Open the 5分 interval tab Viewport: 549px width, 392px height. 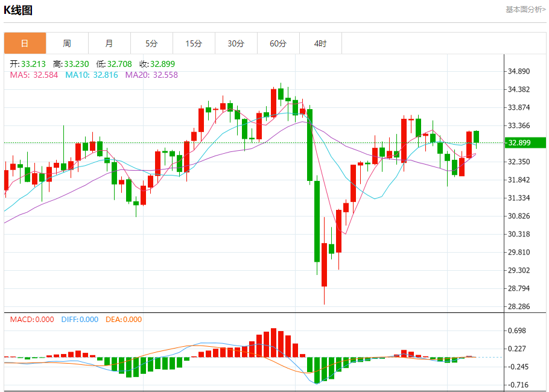coord(151,43)
